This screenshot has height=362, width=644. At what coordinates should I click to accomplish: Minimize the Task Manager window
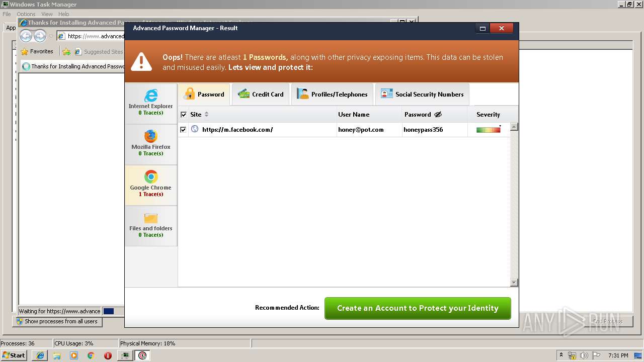point(621,5)
